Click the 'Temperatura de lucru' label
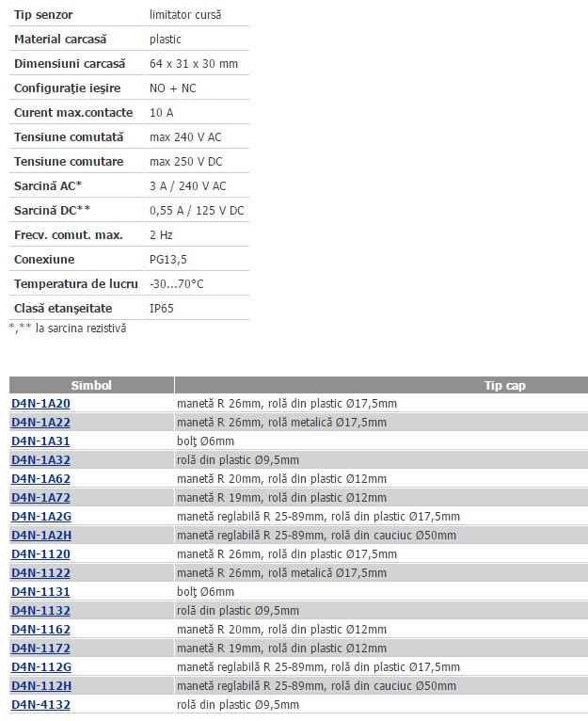Image resolution: width=588 pixels, height=721 pixels. pyautogui.click(x=76, y=283)
